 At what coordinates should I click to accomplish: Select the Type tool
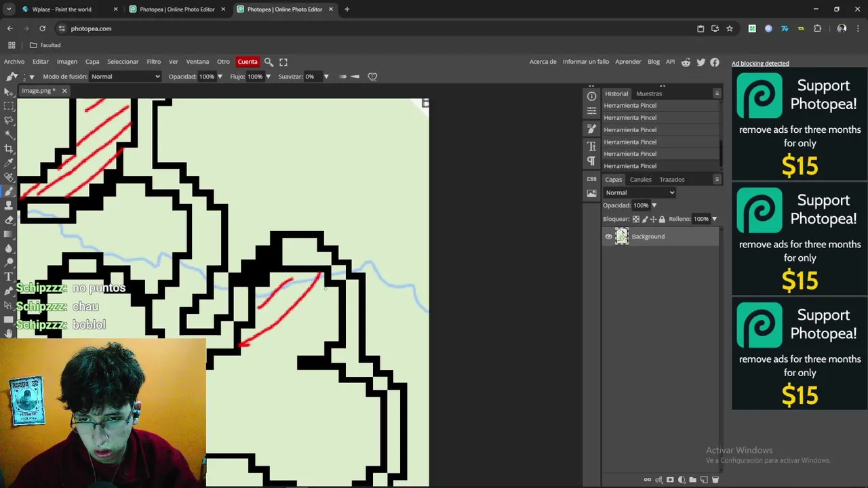click(x=8, y=277)
